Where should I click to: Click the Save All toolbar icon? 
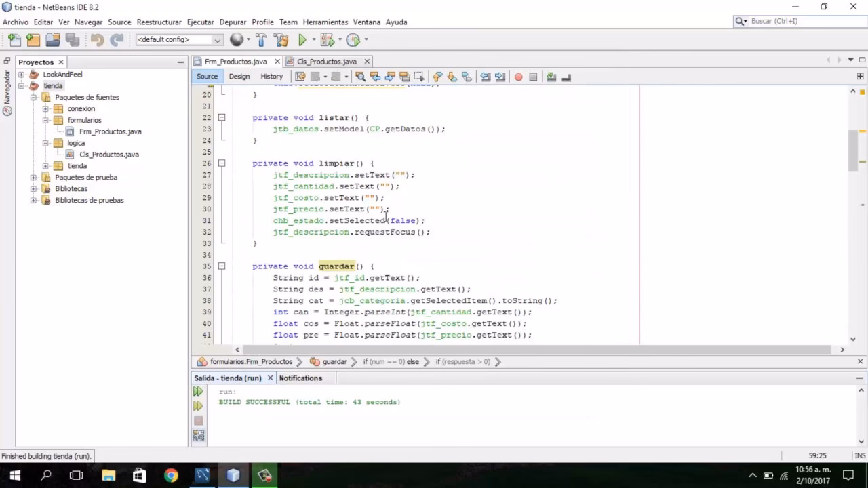(73, 40)
